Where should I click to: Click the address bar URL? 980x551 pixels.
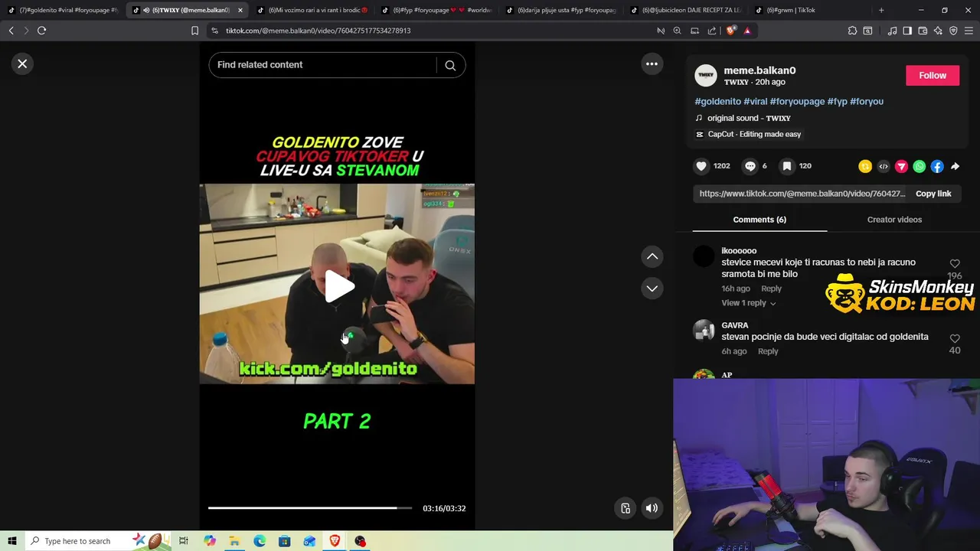(x=318, y=31)
